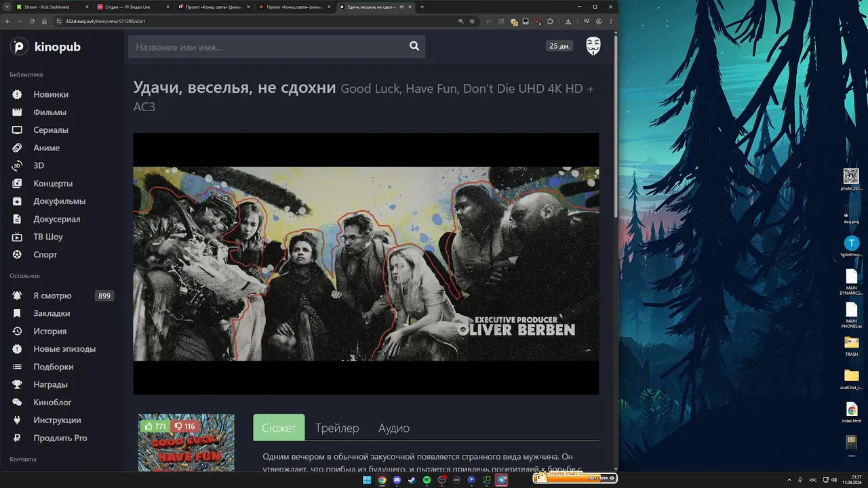
Task: Open the Спорт ball icon
Action: (x=17, y=255)
